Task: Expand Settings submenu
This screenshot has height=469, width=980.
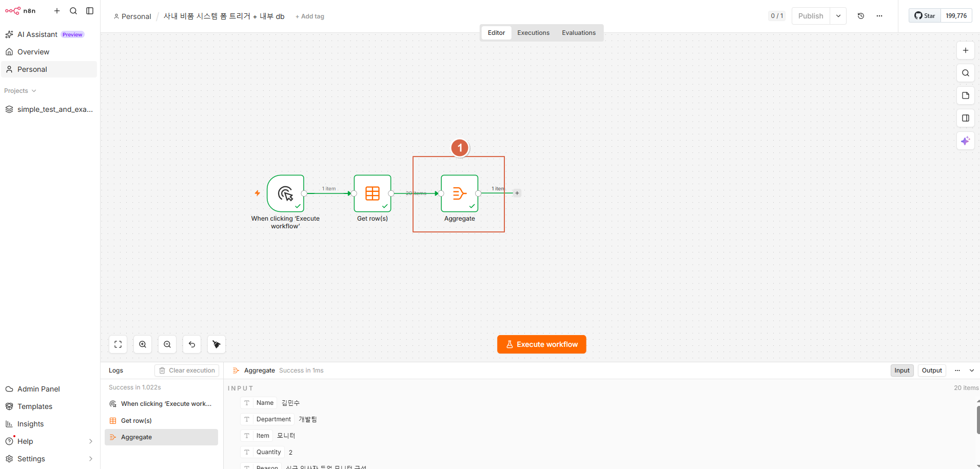Action: pos(91,459)
